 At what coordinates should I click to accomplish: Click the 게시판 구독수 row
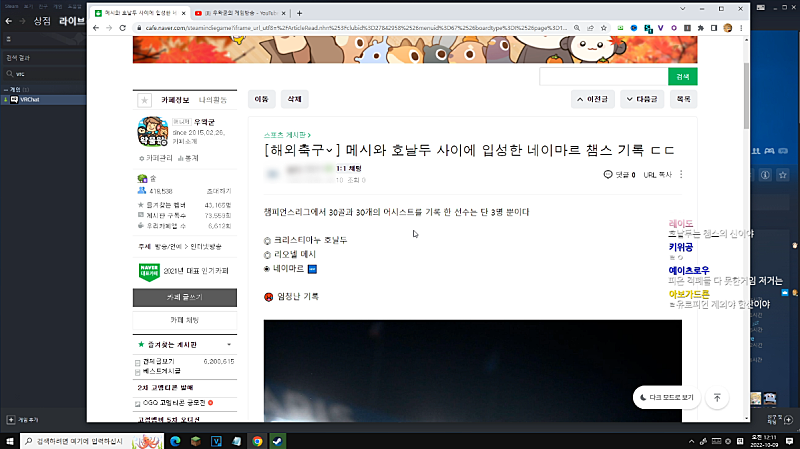tap(184, 215)
